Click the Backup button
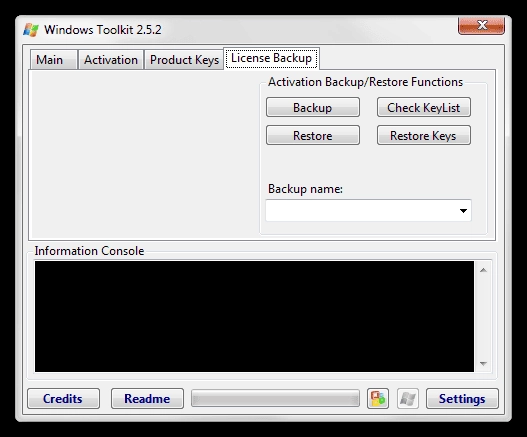The width and height of the screenshot is (527, 437). pyautogui.click(x=313, y=108)
